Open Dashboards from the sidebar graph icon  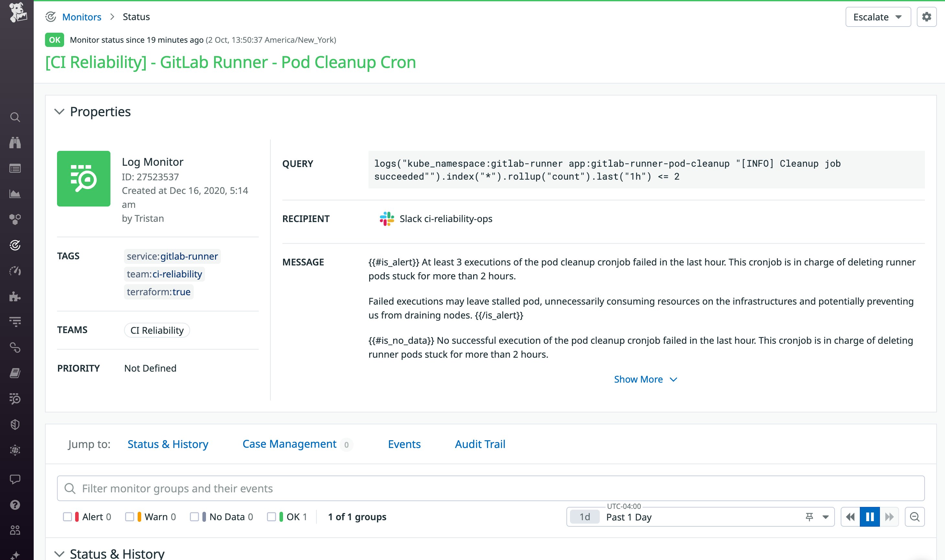[16, 194]
